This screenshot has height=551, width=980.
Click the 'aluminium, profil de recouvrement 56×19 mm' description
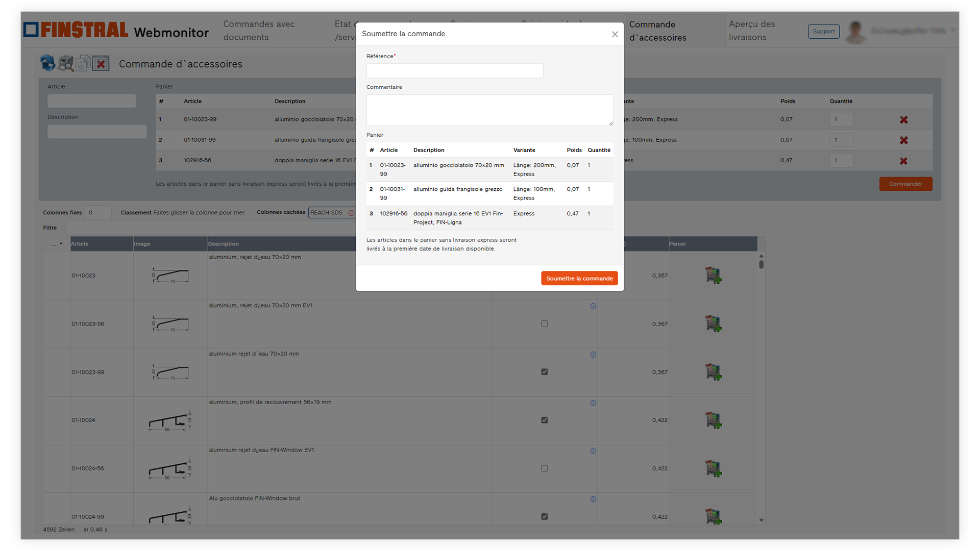click(270, 402)
